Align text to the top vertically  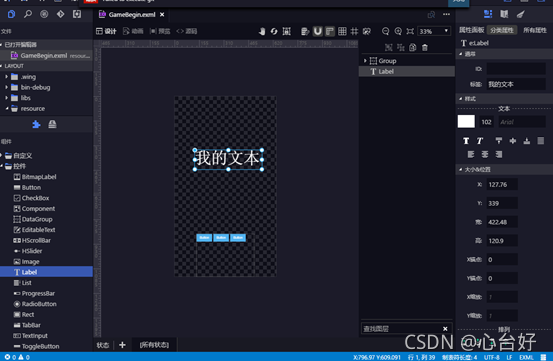click(x=499, y=141)
